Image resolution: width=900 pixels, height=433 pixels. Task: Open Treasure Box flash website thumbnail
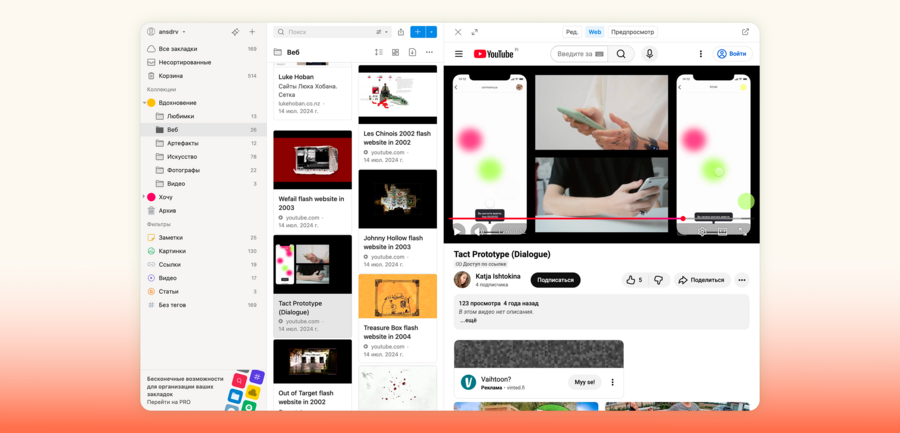point(397,296)
